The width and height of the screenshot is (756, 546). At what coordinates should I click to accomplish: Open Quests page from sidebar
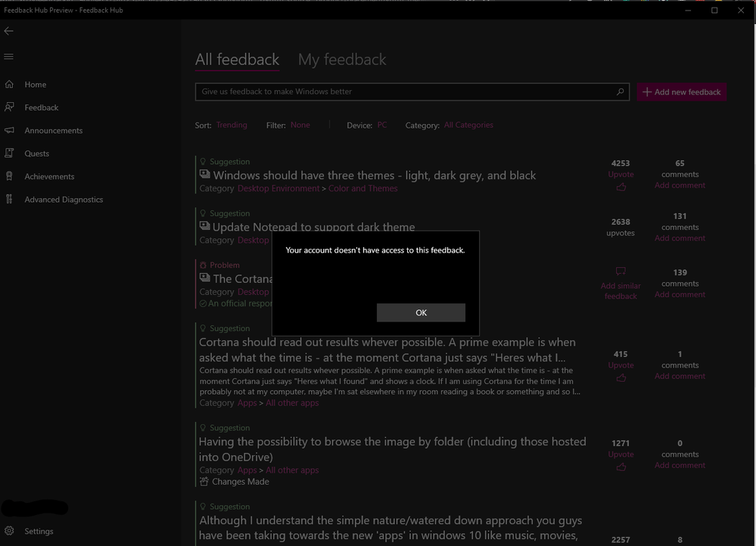(x=36, y=154)
